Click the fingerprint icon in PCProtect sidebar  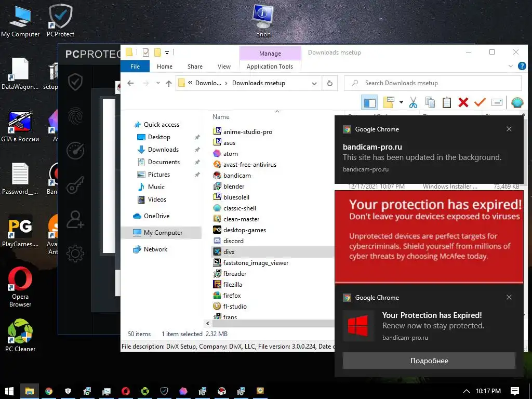coord(75,116)
